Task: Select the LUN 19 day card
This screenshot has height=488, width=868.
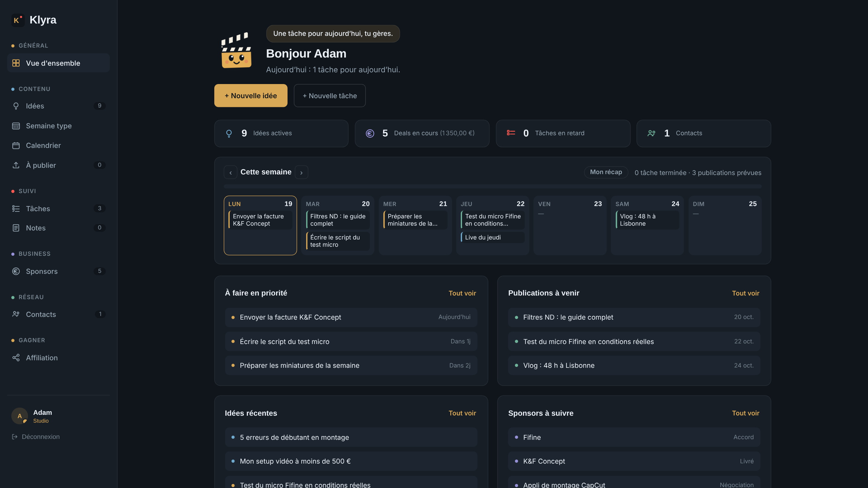Action: pyautogui.click(x=260, y=225)
